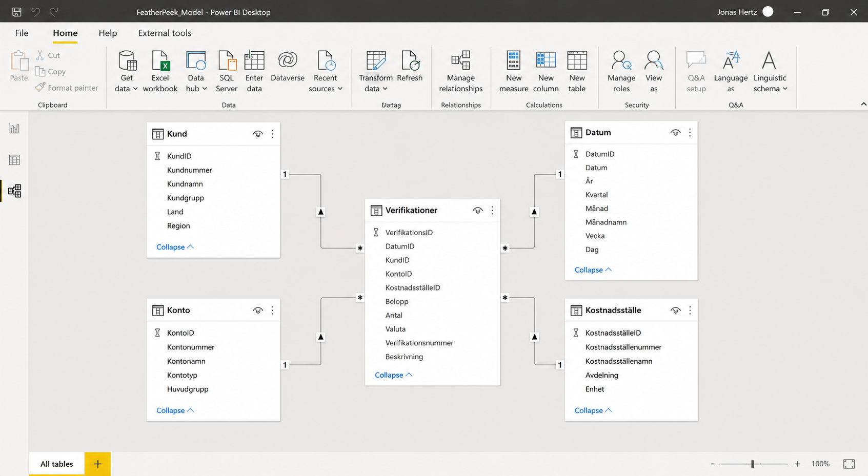Create a New table
This screenshot has height=476, width=868.
(577, 71)
